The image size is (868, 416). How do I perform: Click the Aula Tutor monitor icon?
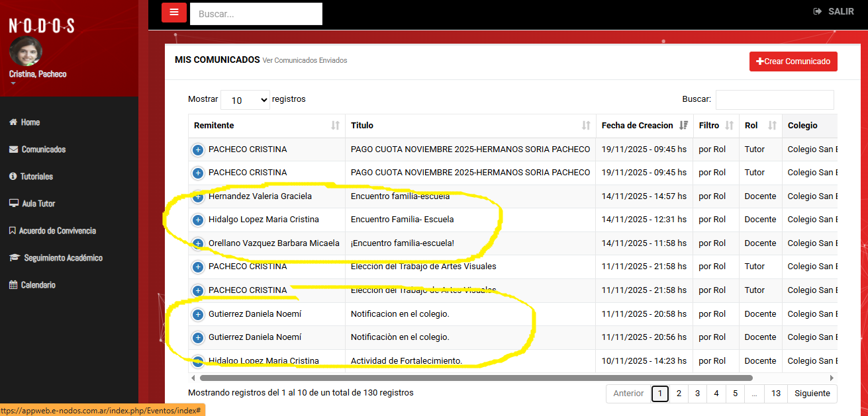pos(13,204)
